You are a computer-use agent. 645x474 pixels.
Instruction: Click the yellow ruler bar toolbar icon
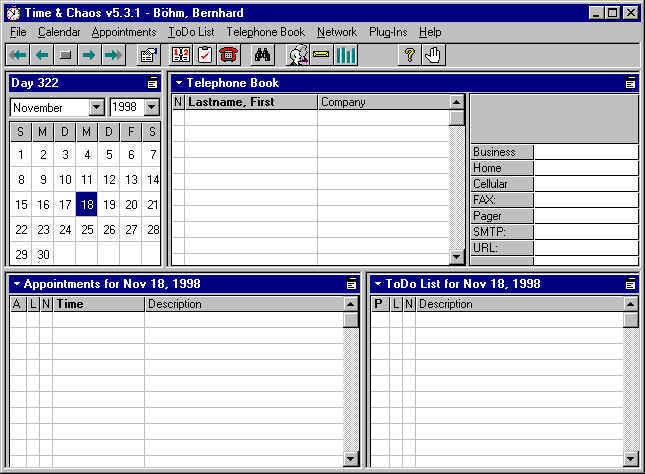[x=321, y=55]
